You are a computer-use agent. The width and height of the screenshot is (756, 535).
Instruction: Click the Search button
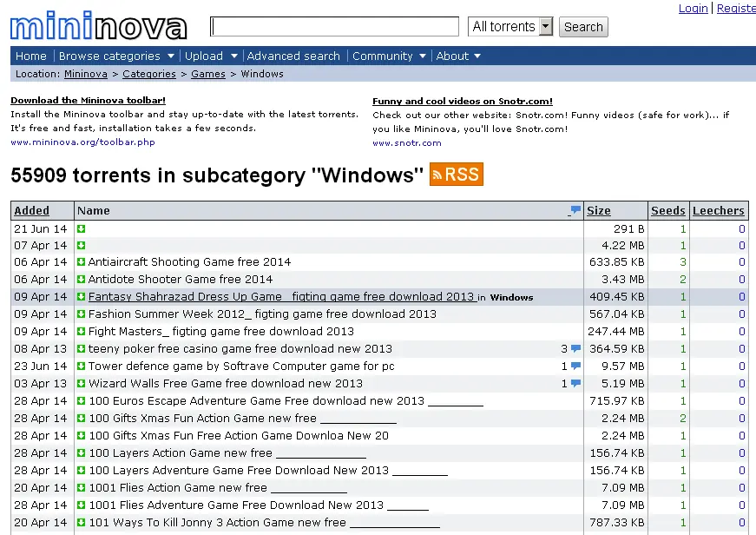click(583, 27)
